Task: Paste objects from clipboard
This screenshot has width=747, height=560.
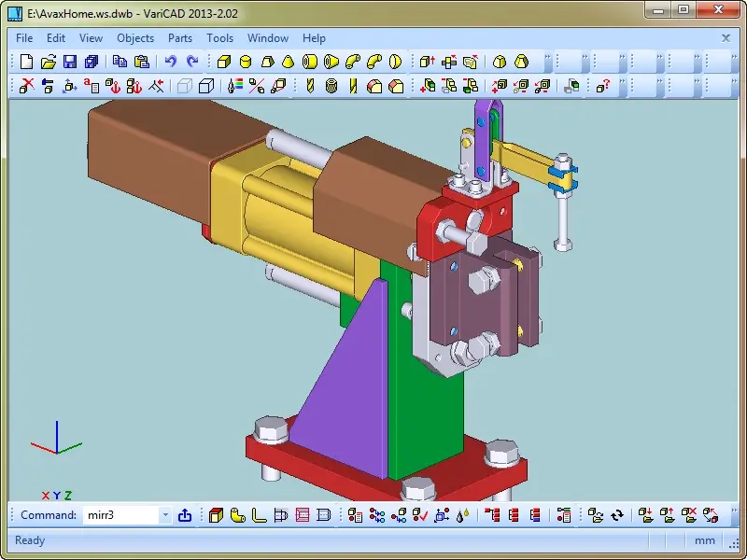Action: coord(142,62)
